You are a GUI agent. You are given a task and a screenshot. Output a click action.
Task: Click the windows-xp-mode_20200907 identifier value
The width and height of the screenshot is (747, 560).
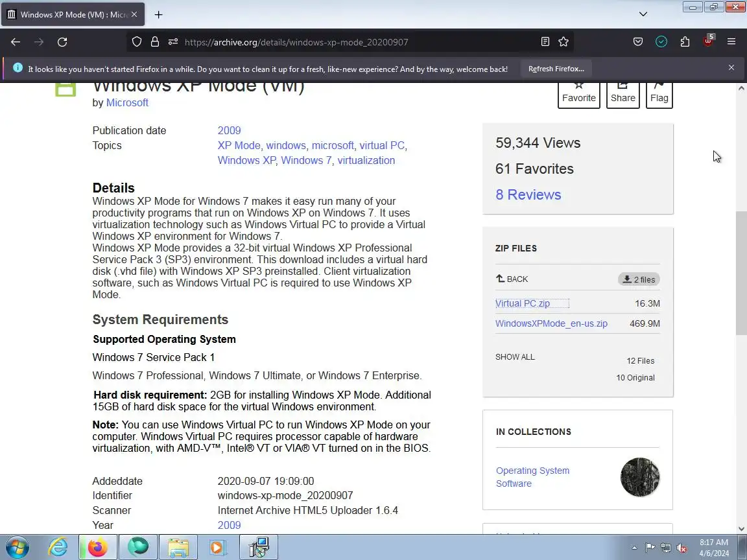[x=285, y=495]
